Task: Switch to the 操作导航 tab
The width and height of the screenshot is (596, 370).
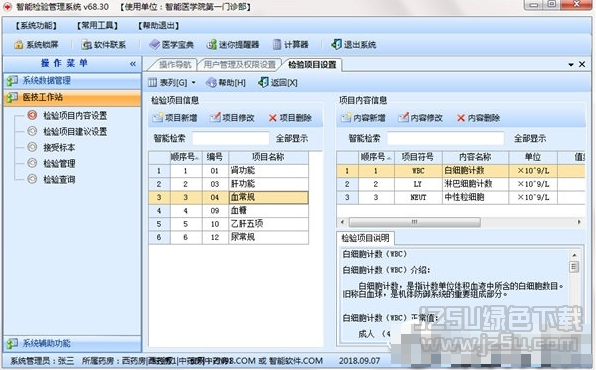Action: 174,65
